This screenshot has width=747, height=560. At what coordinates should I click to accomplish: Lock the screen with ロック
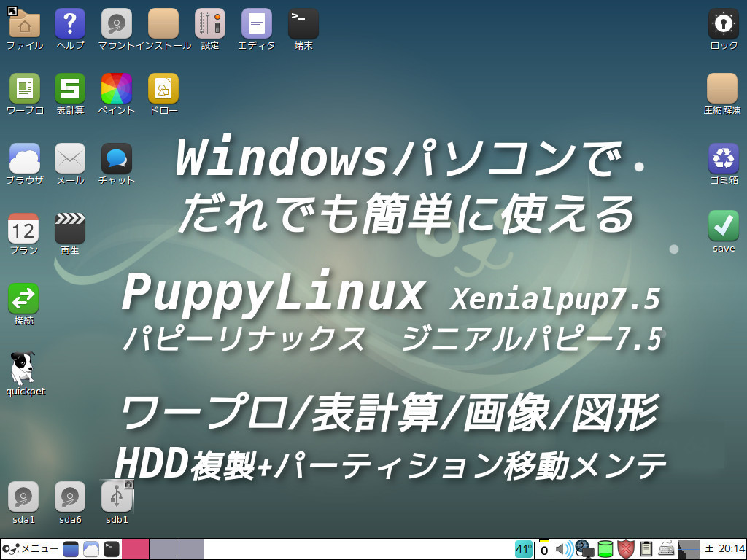tap(722, 22)
